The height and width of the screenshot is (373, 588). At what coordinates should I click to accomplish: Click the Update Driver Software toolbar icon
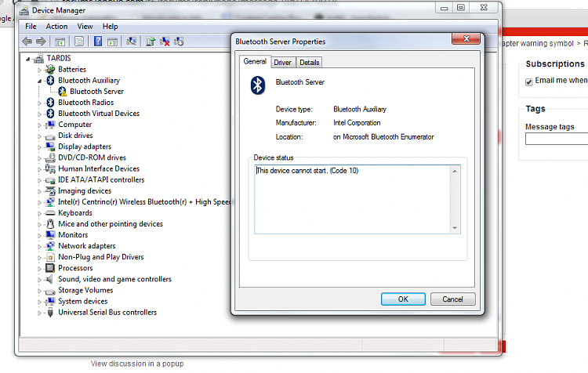click(x=151, y=42)
